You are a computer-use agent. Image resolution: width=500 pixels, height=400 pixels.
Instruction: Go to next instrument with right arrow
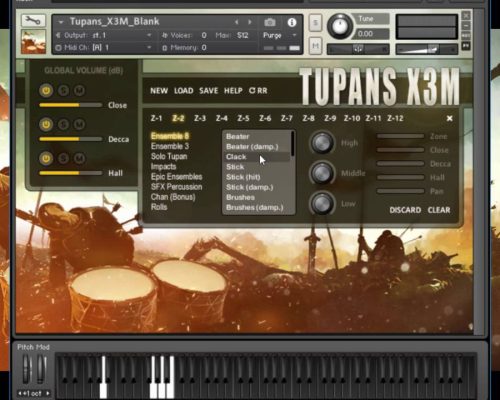point(250,22)
